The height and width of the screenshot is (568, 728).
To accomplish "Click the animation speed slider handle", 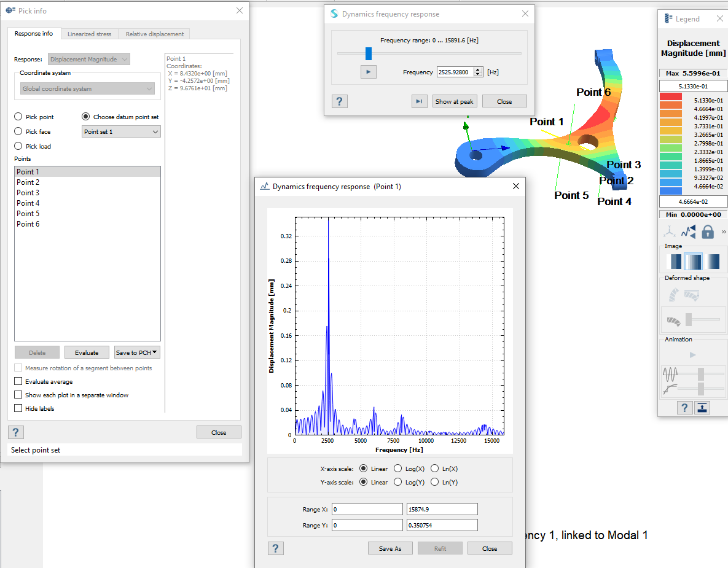I will [x=701, y=373].
